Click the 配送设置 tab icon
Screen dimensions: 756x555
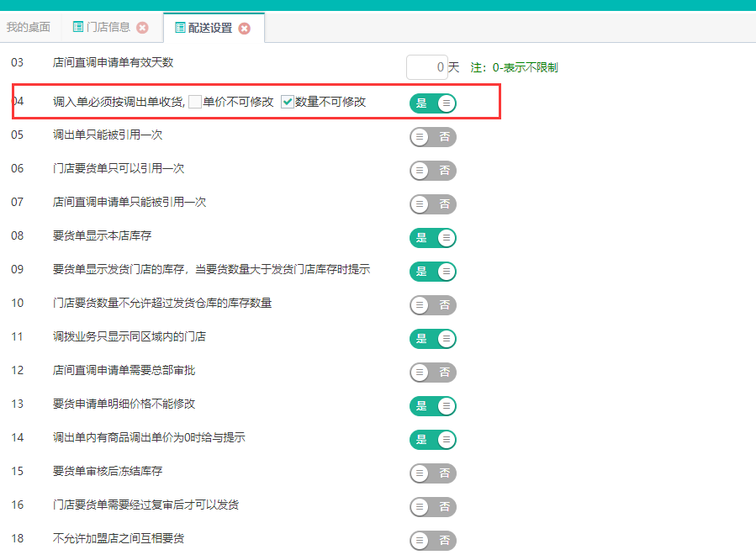[180, 28]
